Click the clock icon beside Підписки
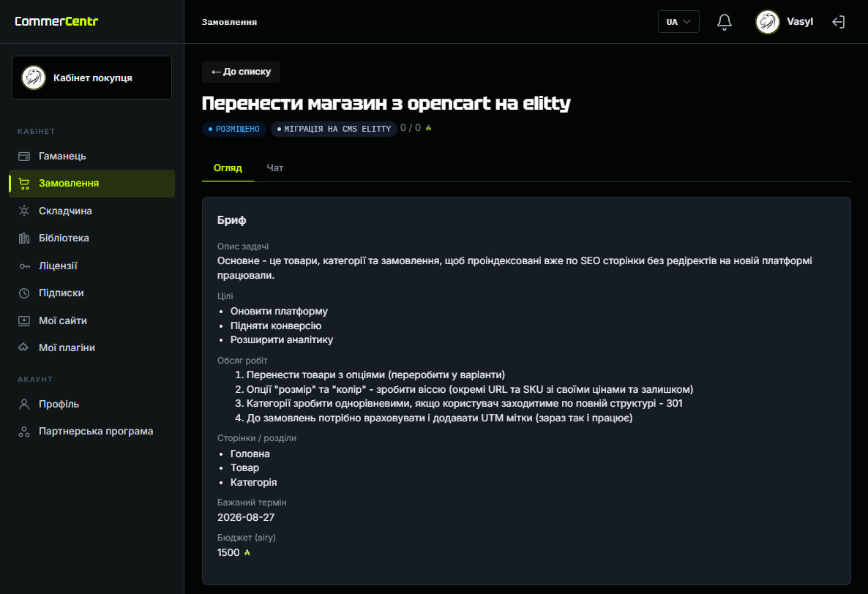The height and width of the screenshot is (594, 868). pos(24,293)
